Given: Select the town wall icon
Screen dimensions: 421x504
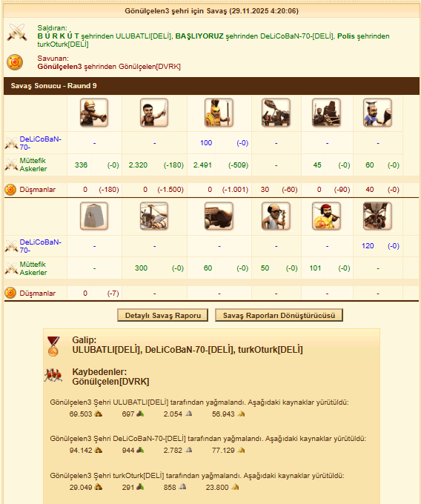Looking at the screenshot, I should point(94,216).
